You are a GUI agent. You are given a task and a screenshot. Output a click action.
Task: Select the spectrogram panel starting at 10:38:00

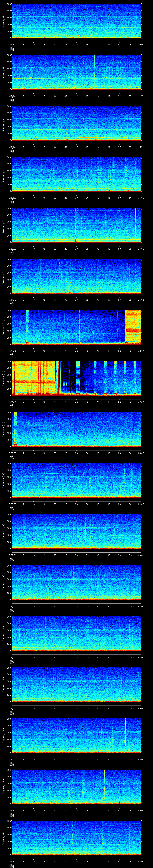coord(76,480)
